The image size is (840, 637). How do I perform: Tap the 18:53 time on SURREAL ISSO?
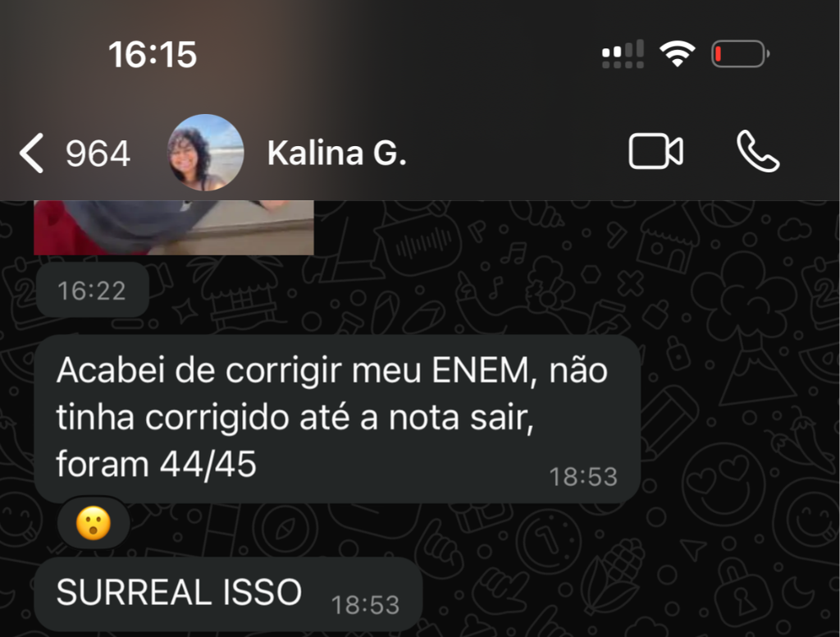click(x=365, y=605)
